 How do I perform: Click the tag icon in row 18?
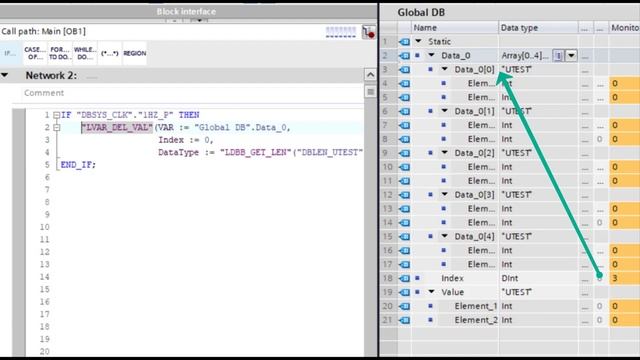404,278
